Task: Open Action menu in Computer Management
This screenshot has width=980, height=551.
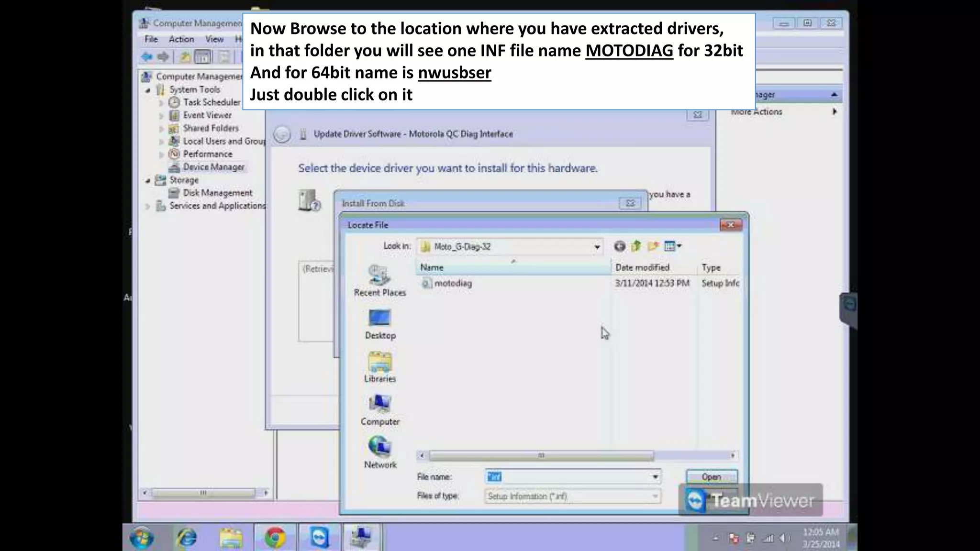Action: coord(181,39)
